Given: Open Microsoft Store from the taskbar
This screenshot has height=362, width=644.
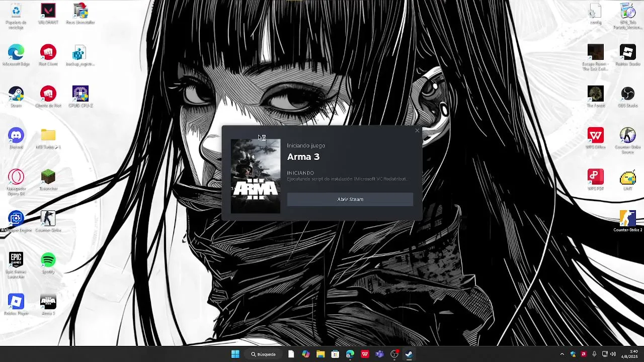Looking at the screenshot, I should pyautogui.click(x=335, y=354).
